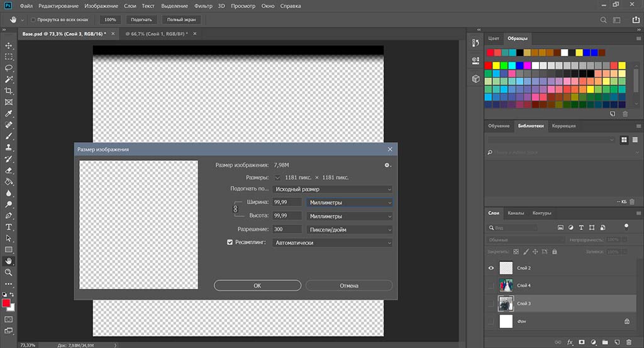Select the Horizontal Type tool
This screenshot has width=644, height=348.
9,227
